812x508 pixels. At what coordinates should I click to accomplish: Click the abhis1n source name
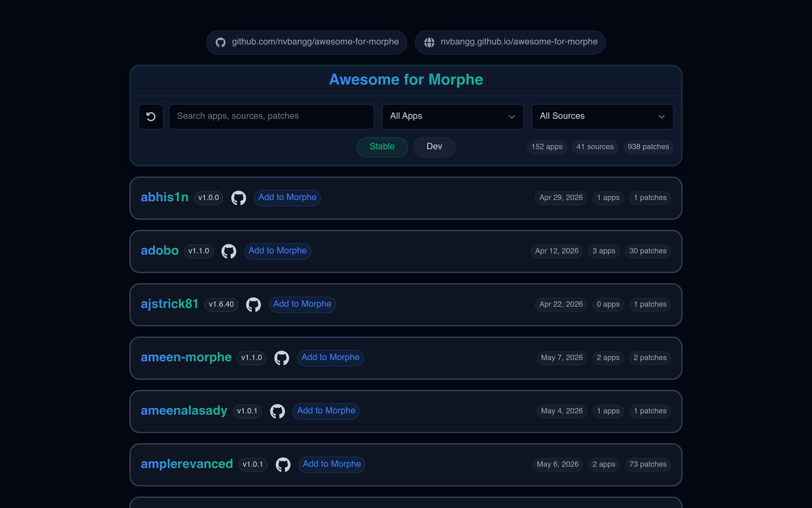coord(165,197)
